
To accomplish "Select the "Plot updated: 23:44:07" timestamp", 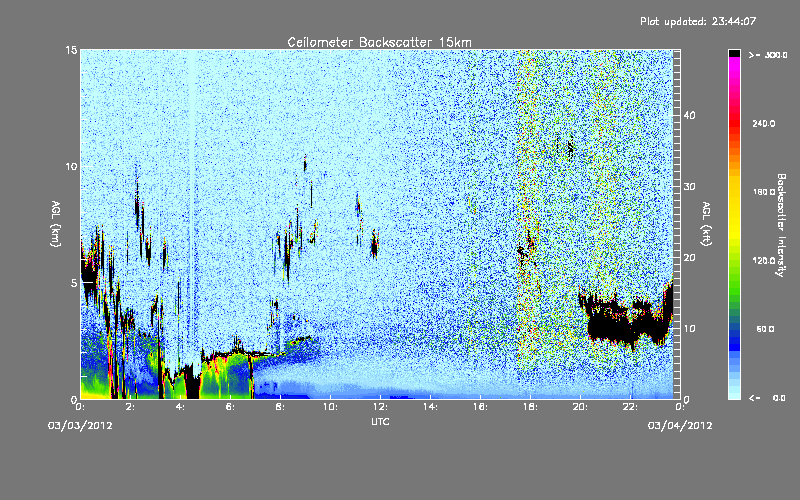I will (698, 21).
